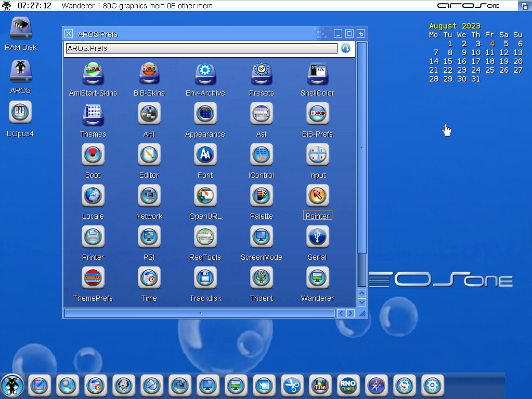Select the Palette preferences icon

[261, 195]
